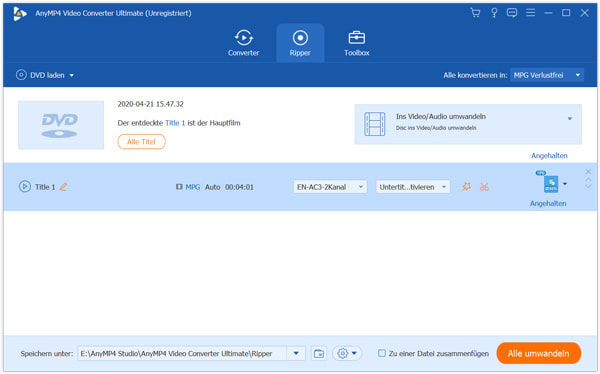Click the Alle umwandeln button
The height and width of the screenshot is (374, 600).
click(x=539, y=353)
